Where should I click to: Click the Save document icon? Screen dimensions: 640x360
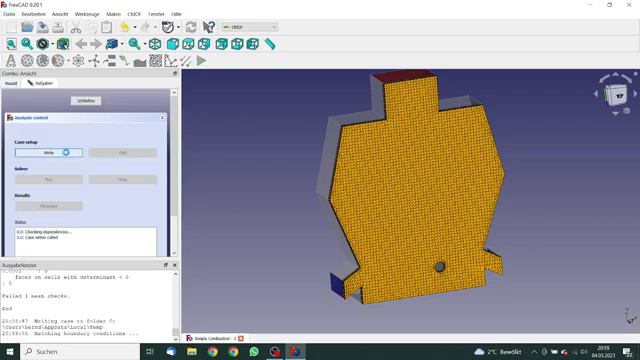point(42,27)
